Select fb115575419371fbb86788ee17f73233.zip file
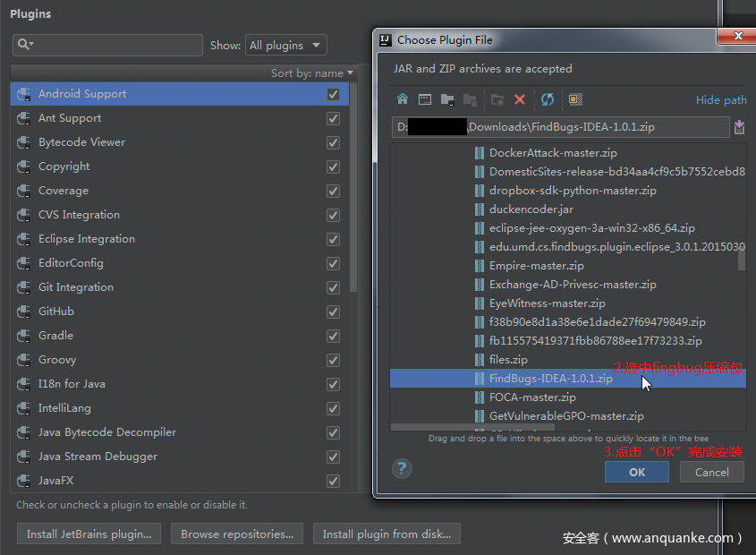The width and height of the screenshot is (756, 555). pos(596,341)
